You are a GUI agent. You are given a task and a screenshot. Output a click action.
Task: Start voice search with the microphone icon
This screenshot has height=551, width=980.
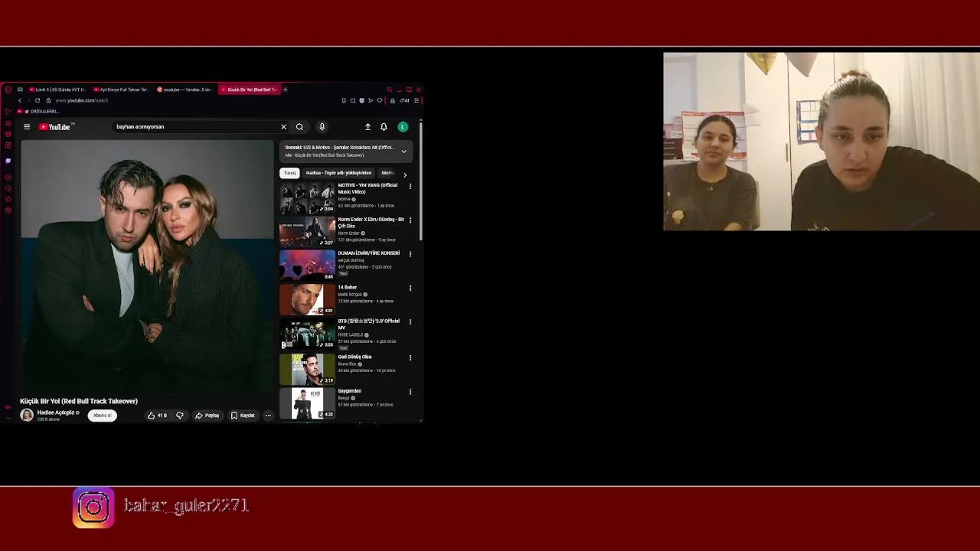click(x=322, y=127)
